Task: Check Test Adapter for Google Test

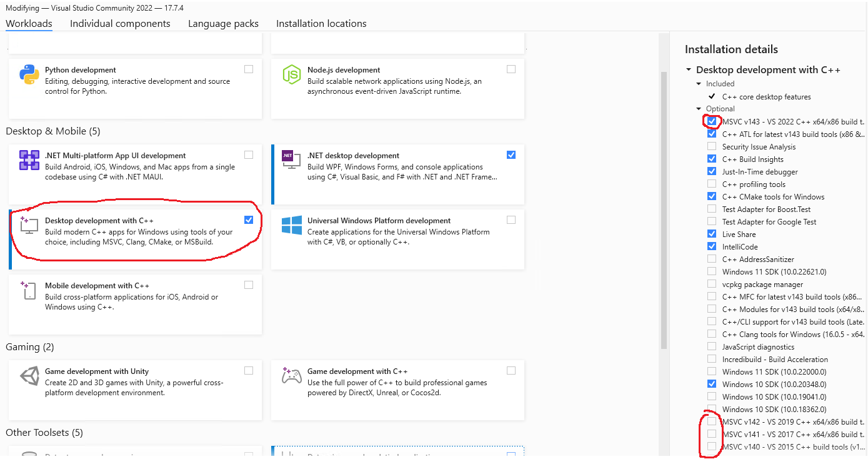Action: click(712, 221)
